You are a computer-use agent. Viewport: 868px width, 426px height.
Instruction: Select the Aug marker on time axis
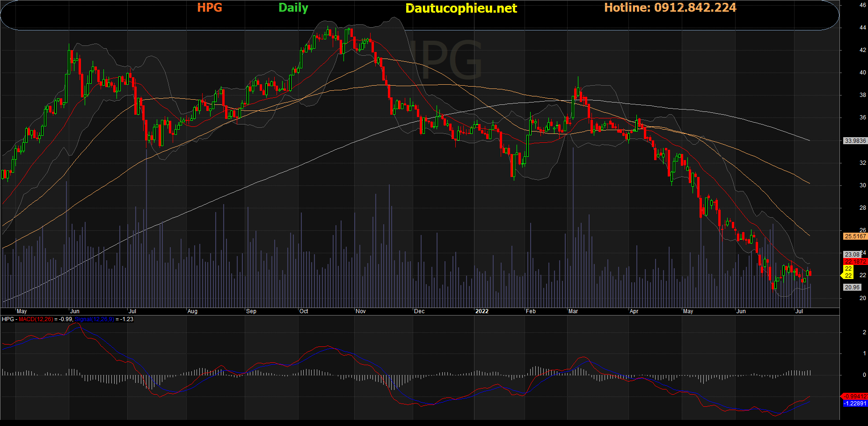tap(192, 311)
